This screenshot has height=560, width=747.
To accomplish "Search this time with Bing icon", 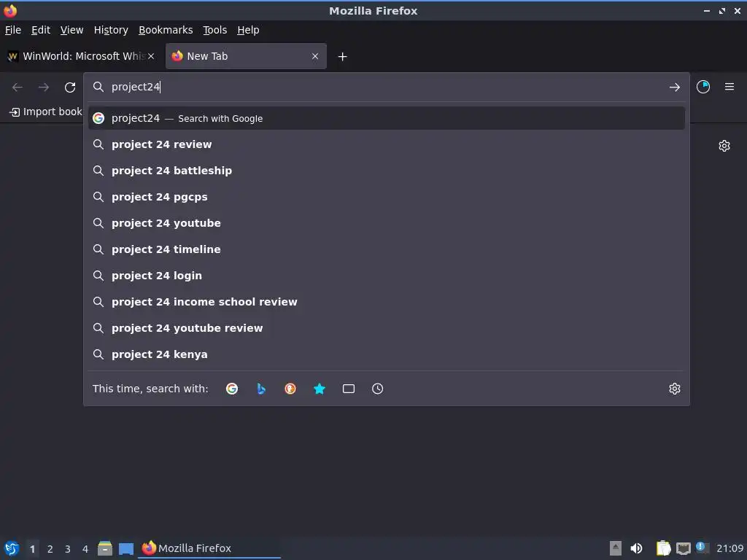I will coord(261,389).
